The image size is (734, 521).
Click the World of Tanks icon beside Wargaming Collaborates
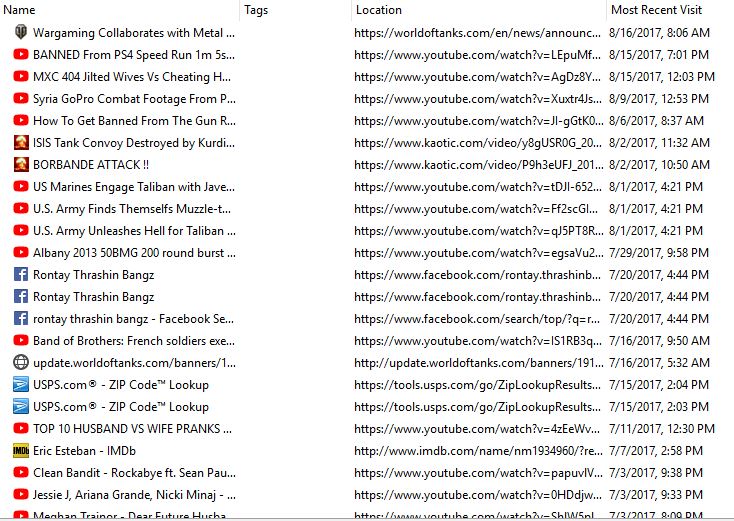[21, 32]
